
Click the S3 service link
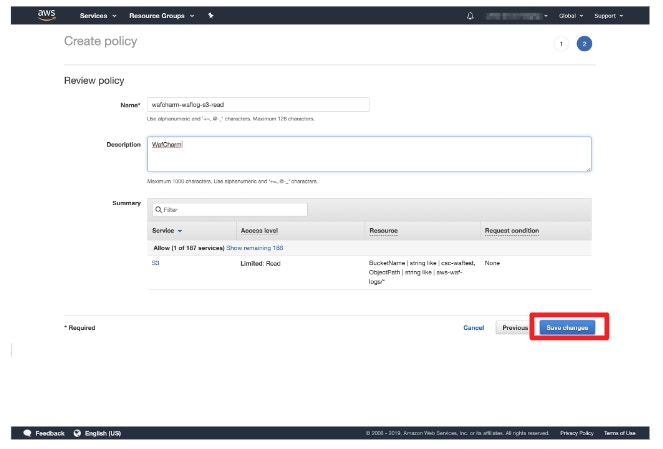[155, 262]
